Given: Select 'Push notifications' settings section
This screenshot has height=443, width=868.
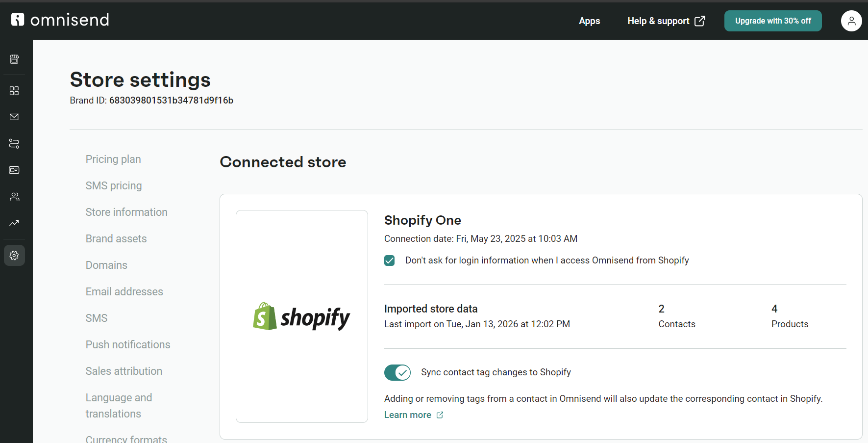Looking at the screenshot, I should click(x=128, y=344).
